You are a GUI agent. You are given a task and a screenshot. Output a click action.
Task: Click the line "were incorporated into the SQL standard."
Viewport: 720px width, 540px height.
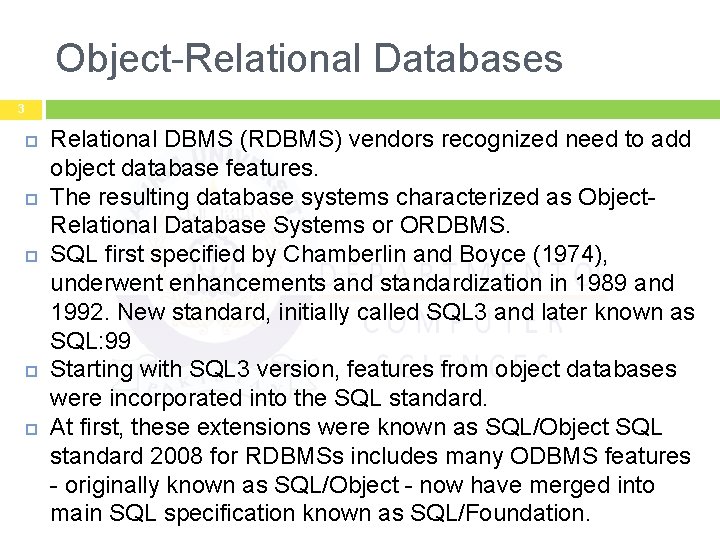(268, 398)
